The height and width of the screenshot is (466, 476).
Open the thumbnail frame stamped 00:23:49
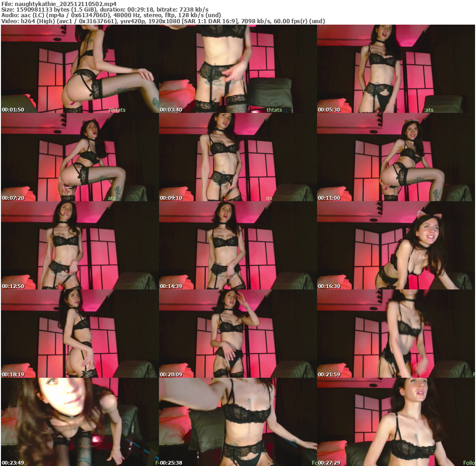80,422
